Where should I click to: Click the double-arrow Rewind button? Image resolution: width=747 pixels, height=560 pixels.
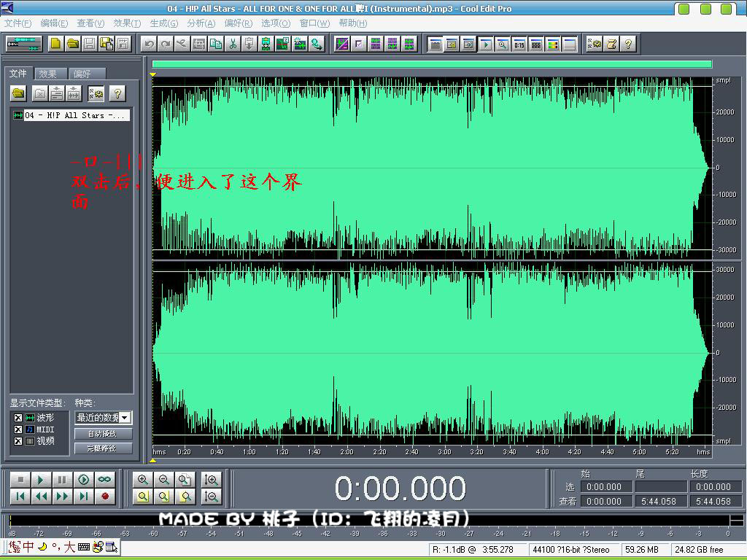tap(41, 497)
